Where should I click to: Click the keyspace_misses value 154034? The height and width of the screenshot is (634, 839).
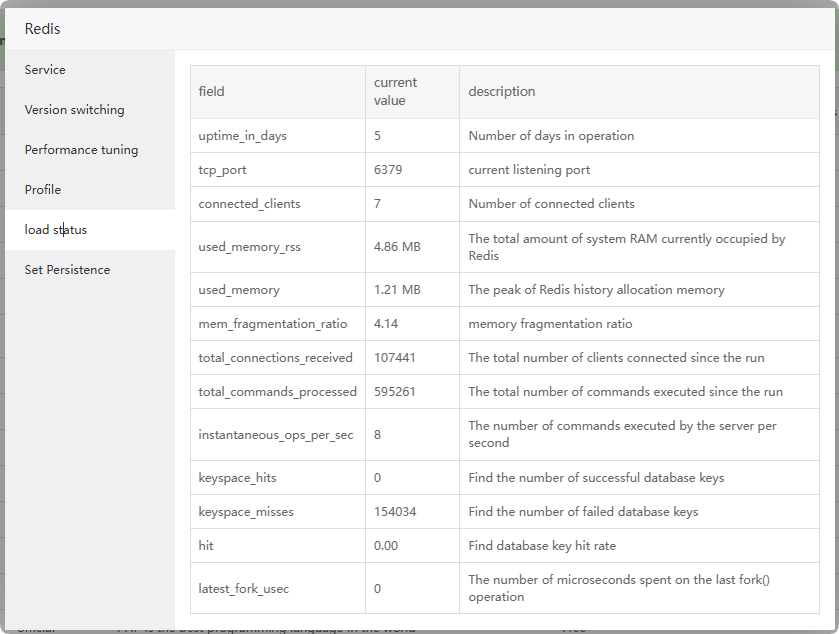pyautogui.click(x=395, y=512)
